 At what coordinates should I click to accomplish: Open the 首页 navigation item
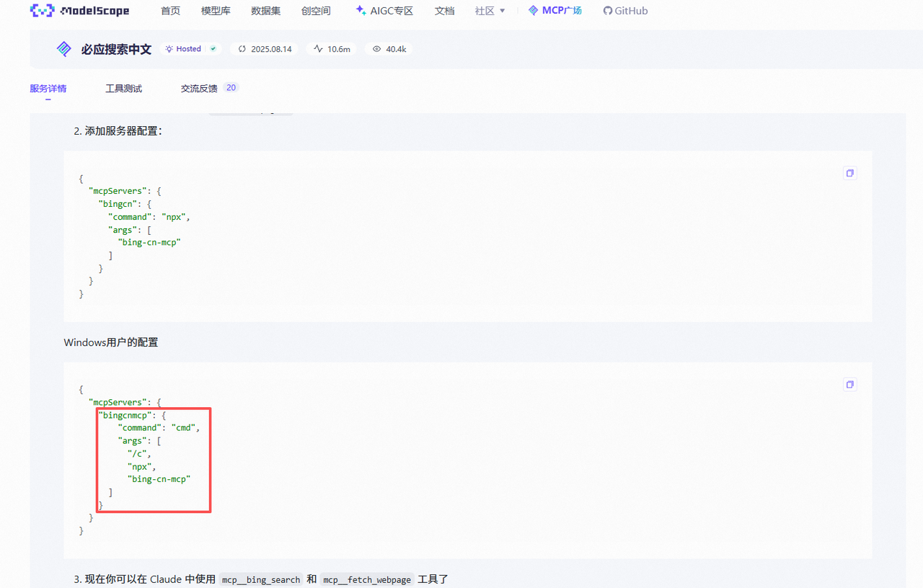coord(170,11)
